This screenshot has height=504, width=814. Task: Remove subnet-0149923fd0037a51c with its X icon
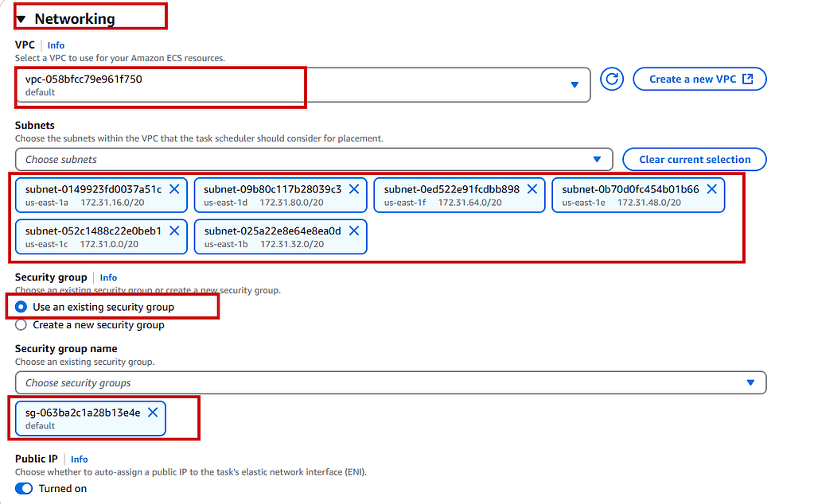(174, 189)
